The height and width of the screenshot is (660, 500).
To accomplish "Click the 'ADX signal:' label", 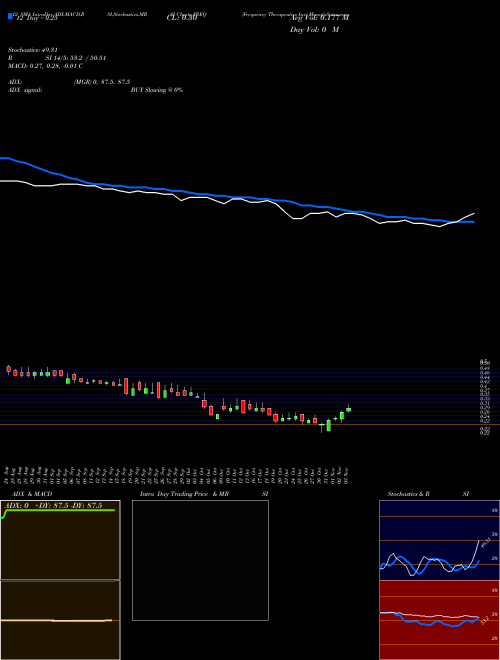I will (x=25, y=90).
